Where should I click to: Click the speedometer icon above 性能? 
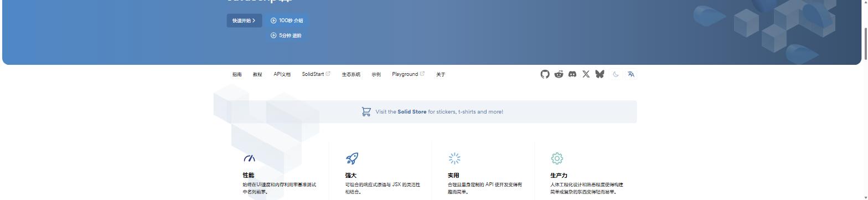coord(249,158)
